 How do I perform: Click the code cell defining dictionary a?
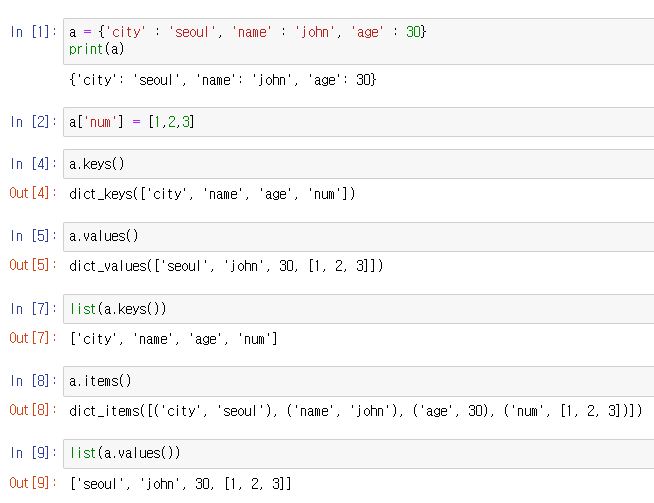(358, 41)
